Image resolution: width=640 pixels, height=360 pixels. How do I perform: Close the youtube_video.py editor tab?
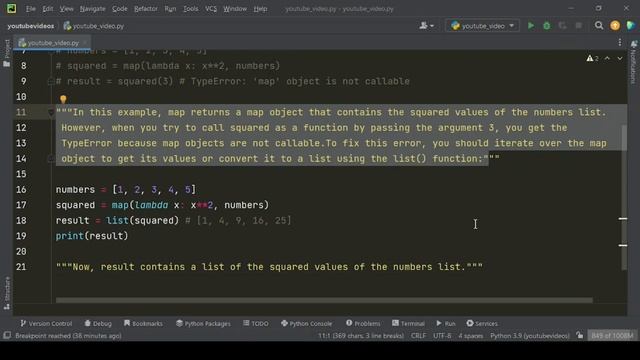tap(85, 42)
